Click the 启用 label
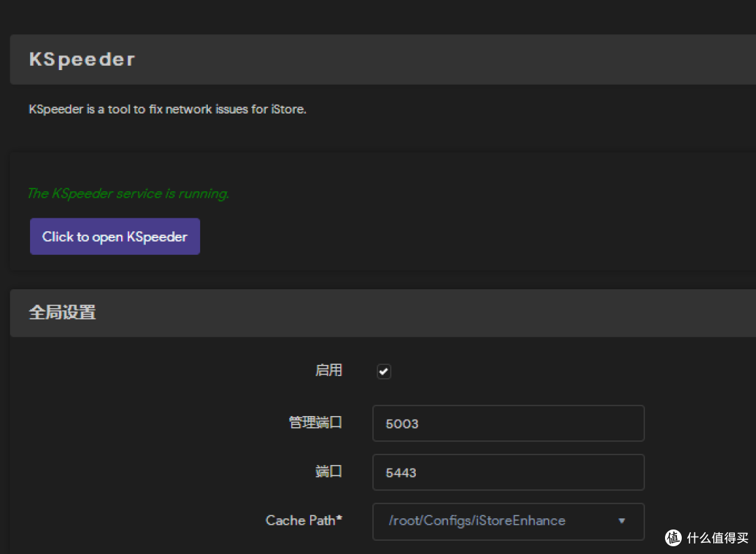 pos(329,370)
